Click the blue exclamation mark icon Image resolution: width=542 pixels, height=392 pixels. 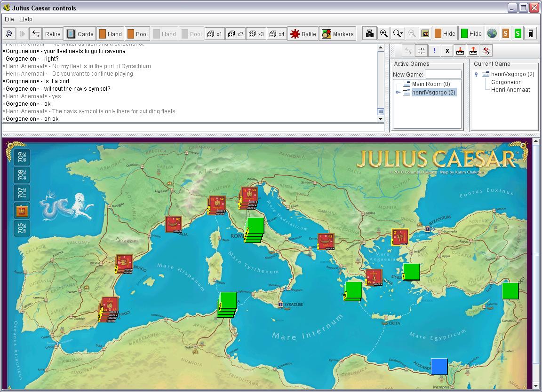[x=435, y=51]
